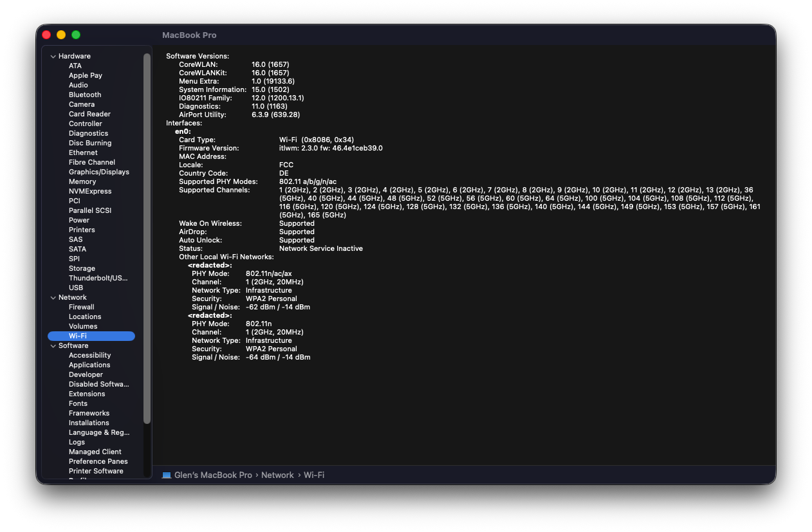812x532 pixels.
Task: Select Managed Client under Software
Action: click(95, 452)
